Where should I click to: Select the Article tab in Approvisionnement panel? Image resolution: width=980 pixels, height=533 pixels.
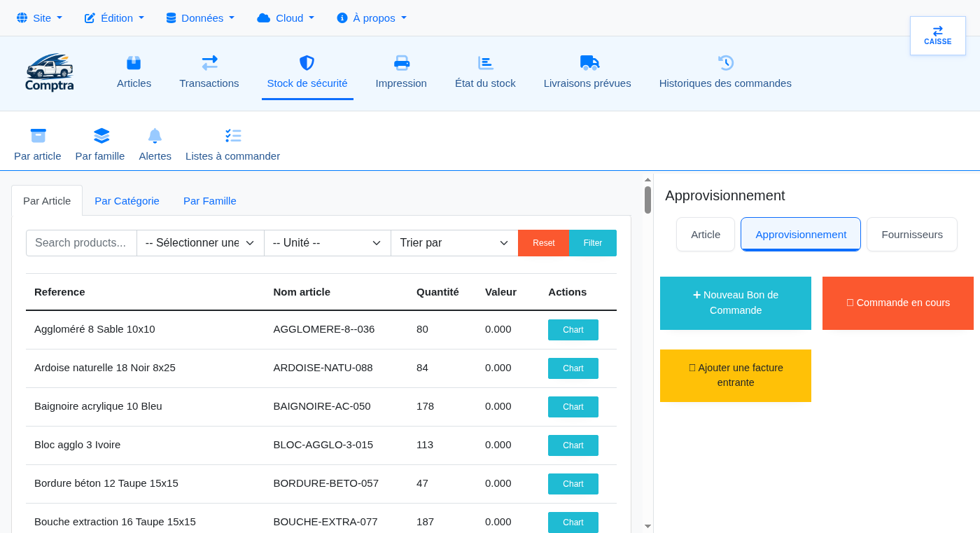point(706,234)
